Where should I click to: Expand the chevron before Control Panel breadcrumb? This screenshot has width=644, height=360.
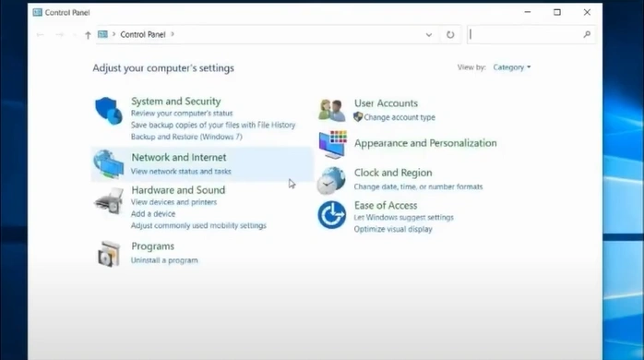(113, 34)
